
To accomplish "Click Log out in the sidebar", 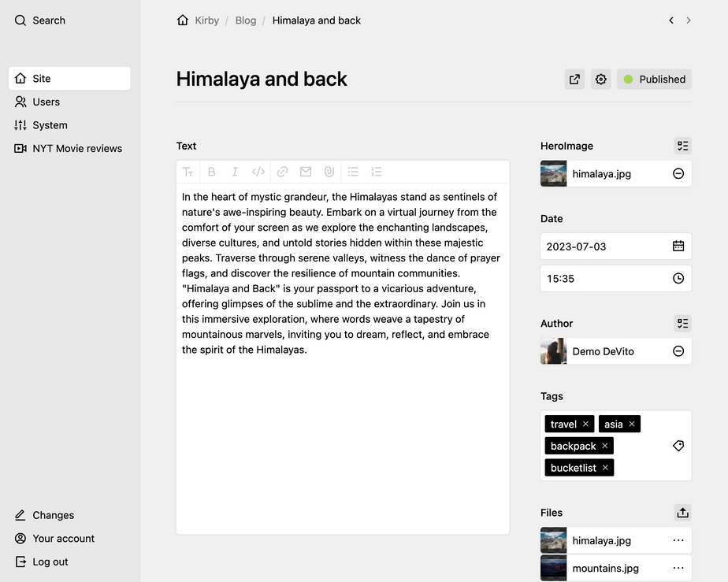I will click(x=50, y=562).
